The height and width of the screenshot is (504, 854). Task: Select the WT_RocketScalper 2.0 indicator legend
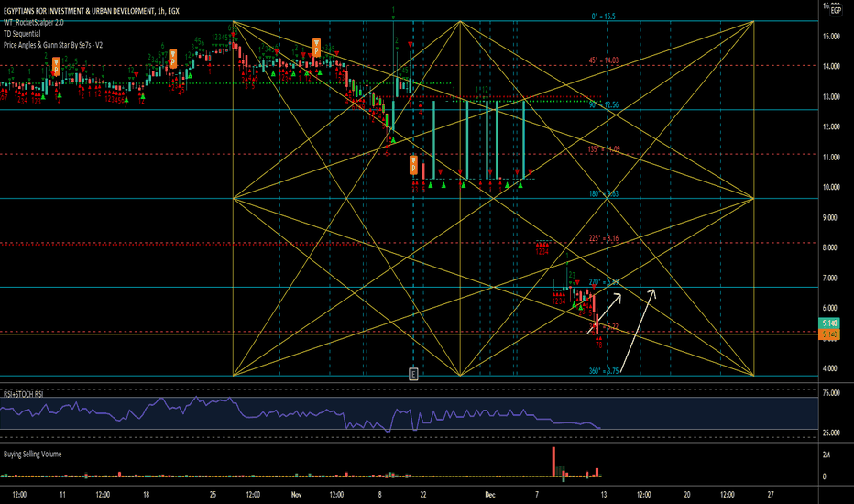33,22
